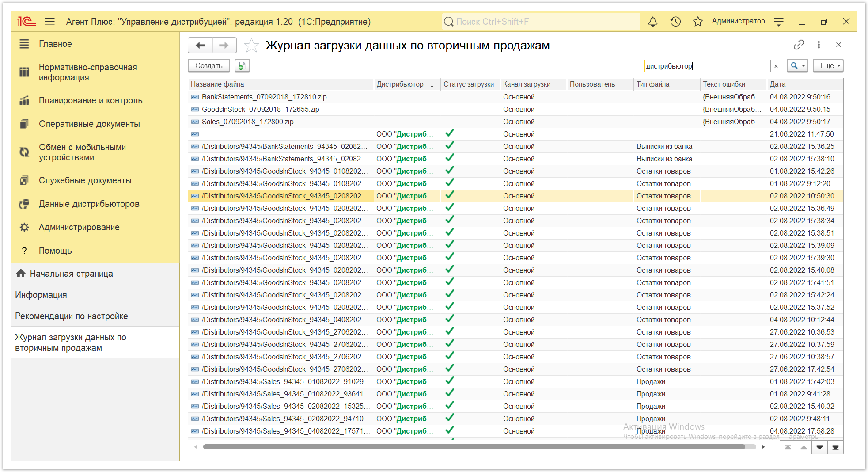Get link to this journal

[799, 45]
